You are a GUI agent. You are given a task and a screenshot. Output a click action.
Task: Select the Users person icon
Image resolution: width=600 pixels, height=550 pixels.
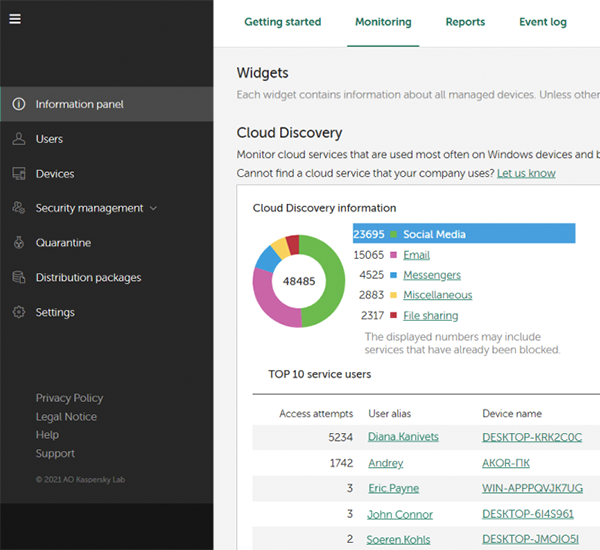click(x=19, y=139)
